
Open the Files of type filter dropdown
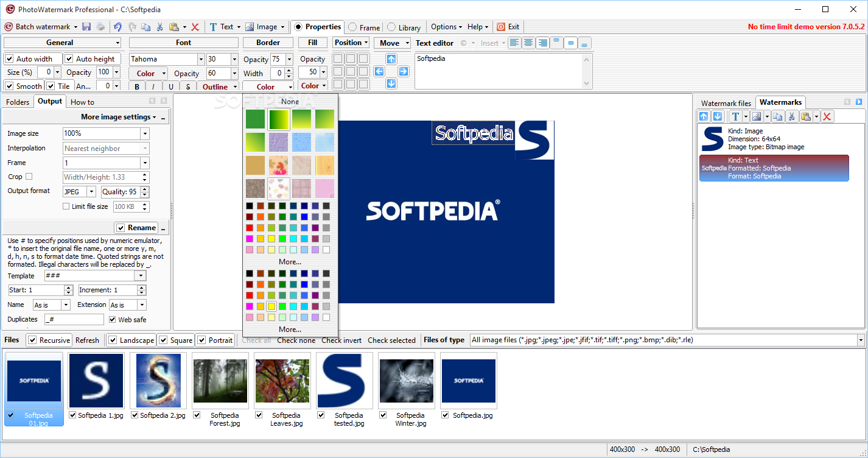[861, 340]
